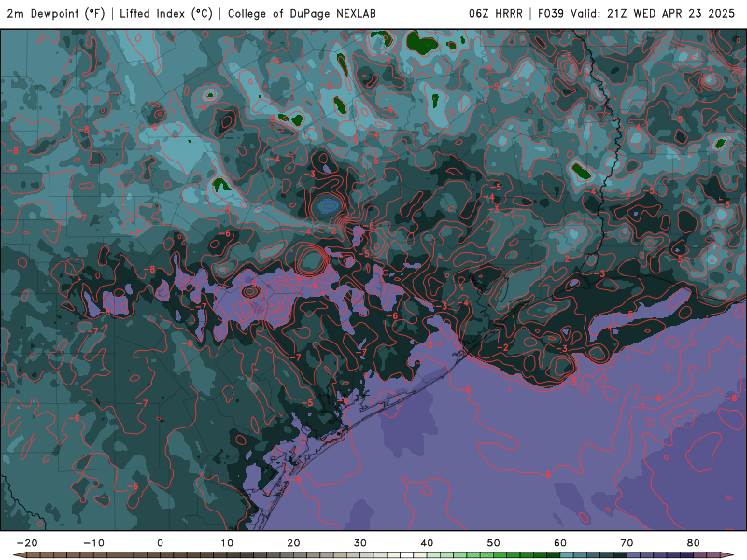Click the 'Lifted Index (°C)' title text

(166, 13)
